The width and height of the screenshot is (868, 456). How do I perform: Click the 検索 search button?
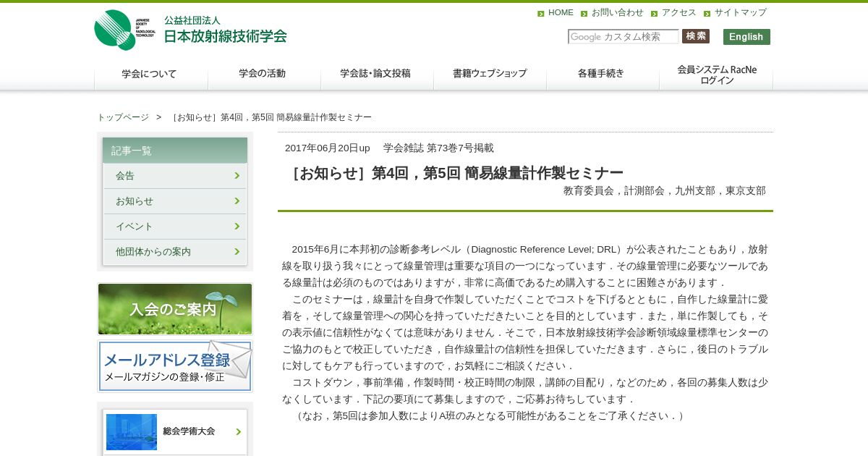click(696, 36)
